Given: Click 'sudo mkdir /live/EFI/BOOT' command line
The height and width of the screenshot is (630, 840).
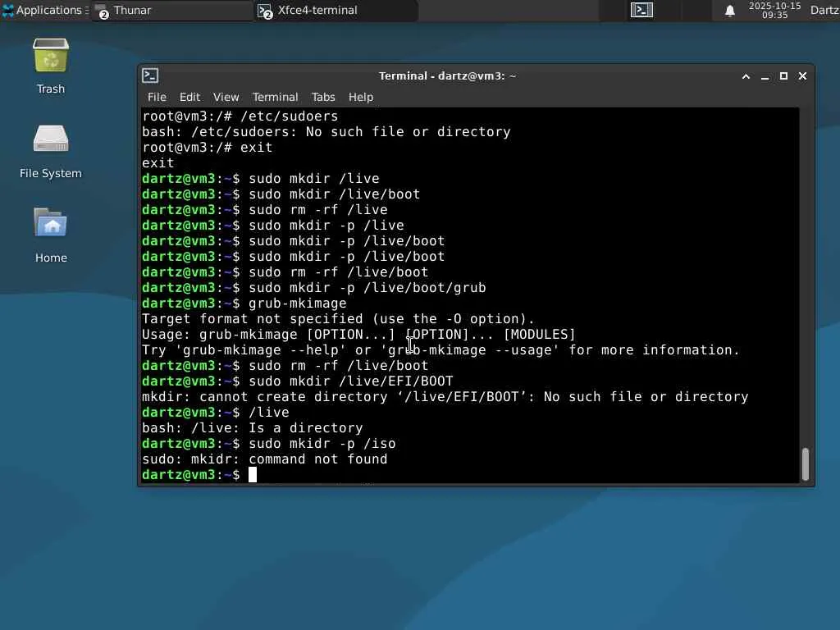Looking at the screenshot, I should [297, 381].
